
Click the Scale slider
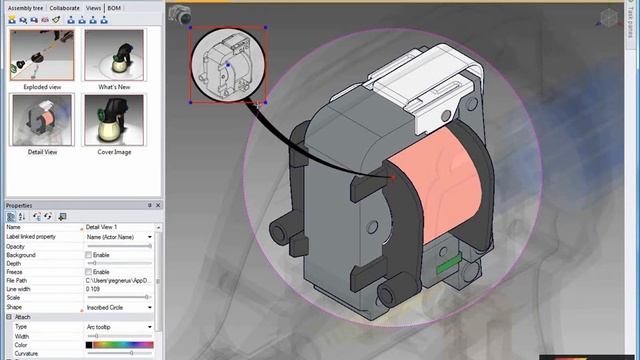(119, 297)
